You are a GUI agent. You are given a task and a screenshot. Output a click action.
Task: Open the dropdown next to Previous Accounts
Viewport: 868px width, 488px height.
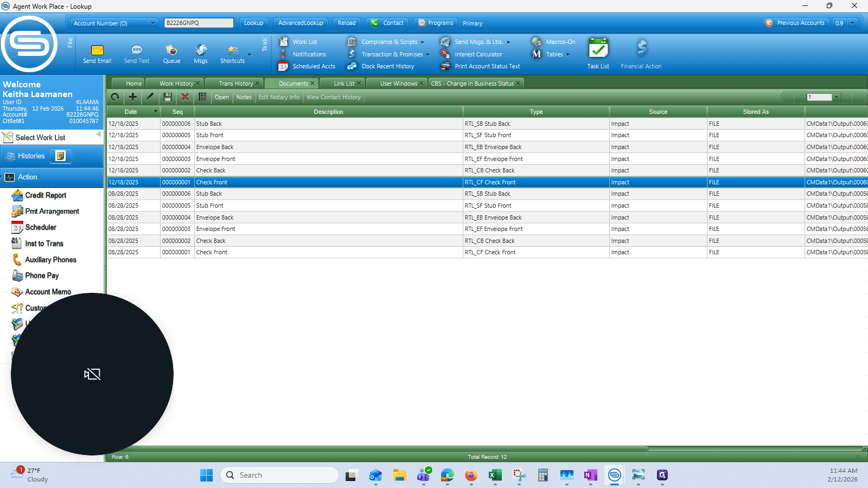tap(853, 23)
